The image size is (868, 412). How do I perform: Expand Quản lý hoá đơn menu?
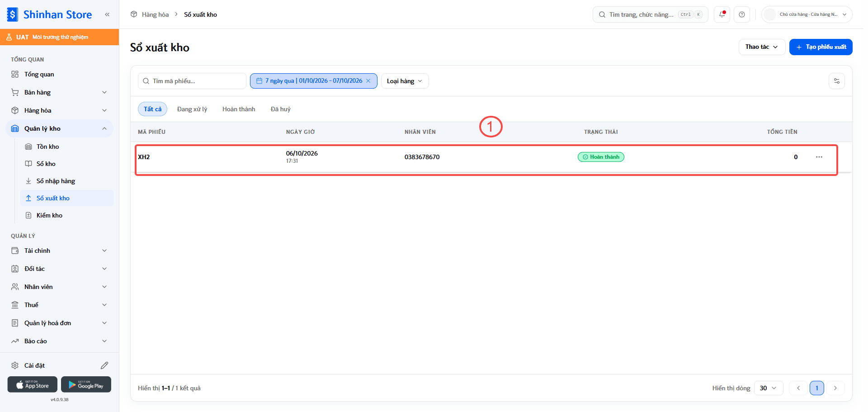[59, 323]
